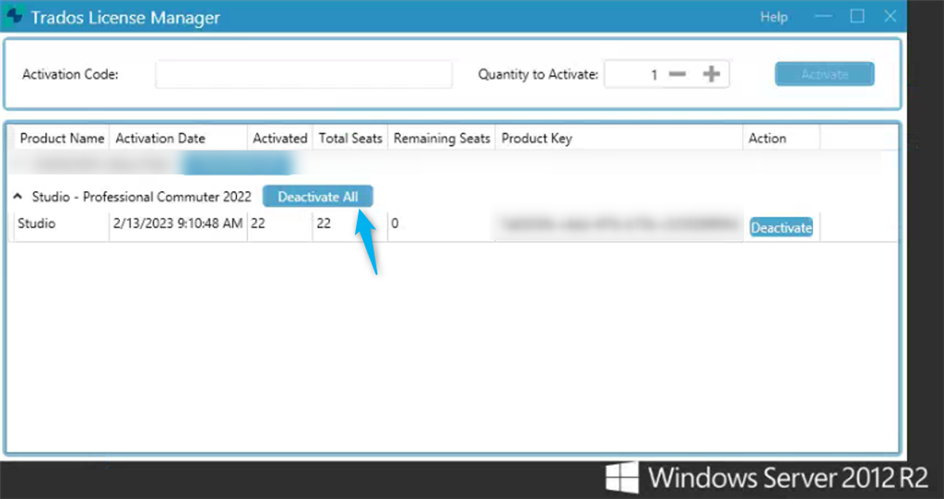Click the Total Seats column header
944x499 pixels.
(350, 138)
